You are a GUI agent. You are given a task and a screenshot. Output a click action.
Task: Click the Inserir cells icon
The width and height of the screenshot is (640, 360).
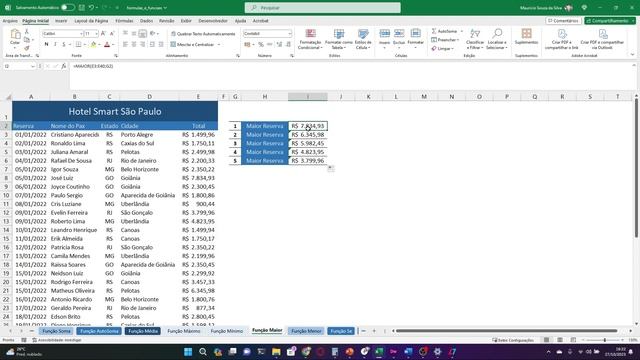(384, 34)
